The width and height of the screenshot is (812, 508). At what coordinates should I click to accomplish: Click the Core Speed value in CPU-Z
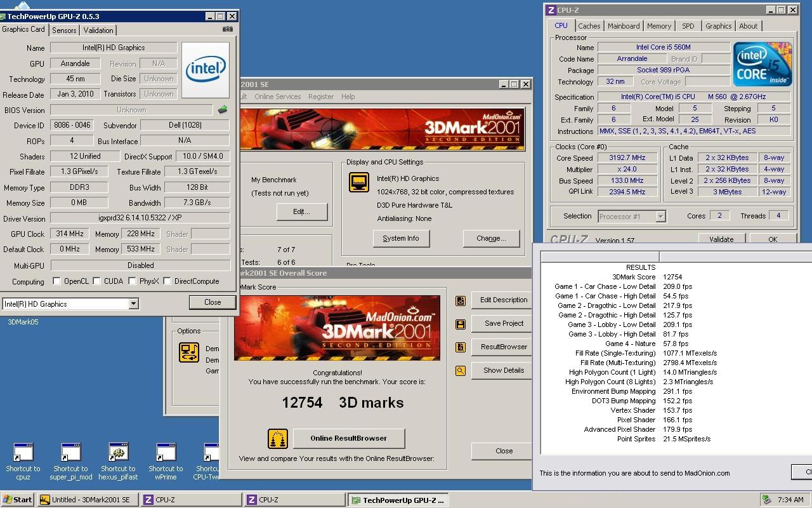coord(627,158)
